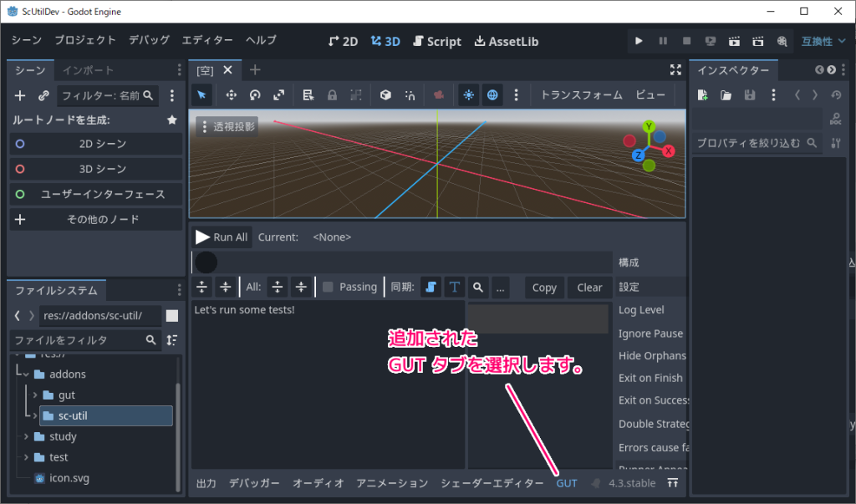Open the シーン menu
The image size is (856, 504).
tap(26, 40)
